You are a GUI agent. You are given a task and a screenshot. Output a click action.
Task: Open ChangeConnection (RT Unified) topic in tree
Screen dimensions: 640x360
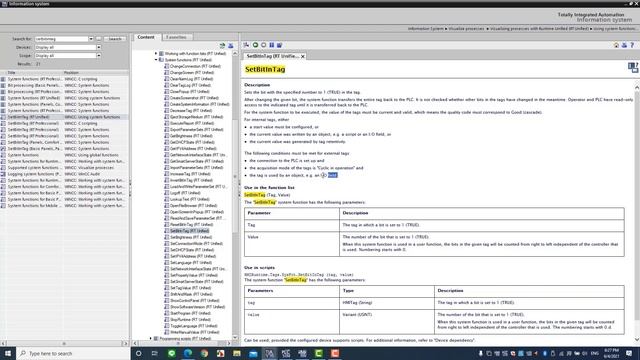pos(195,66)
